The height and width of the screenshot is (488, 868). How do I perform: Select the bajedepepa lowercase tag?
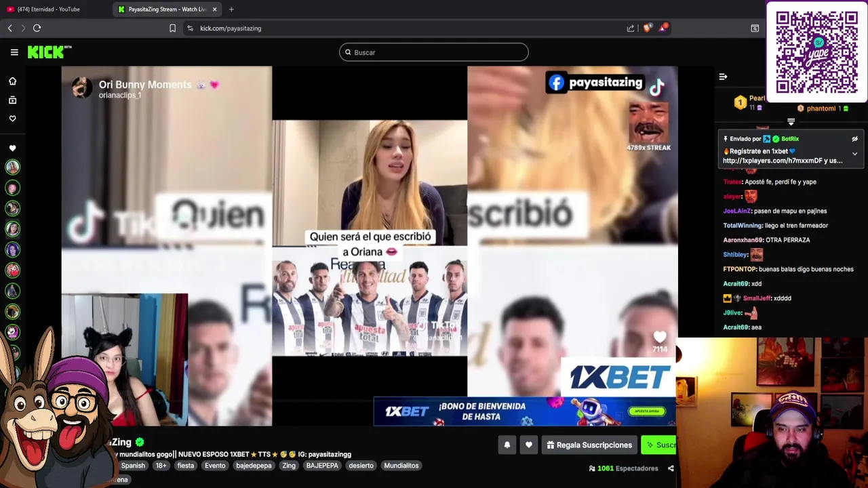(254, 466)
